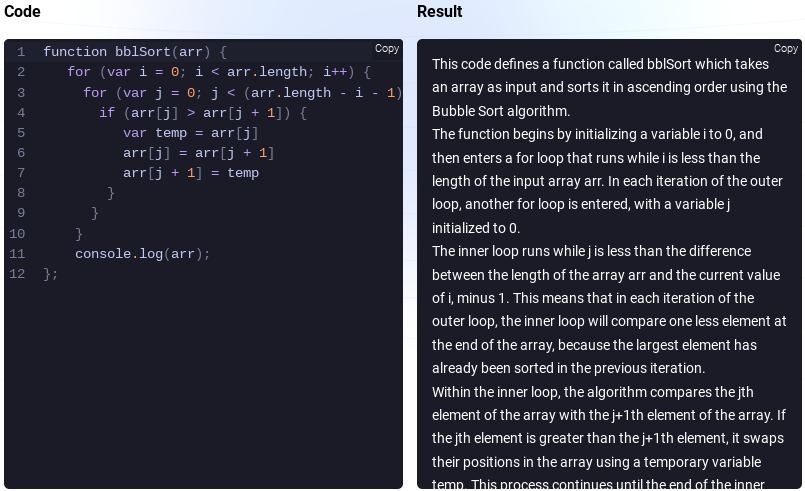The width and height of the screenshot is (805, 491).
Task: Copy the code block contents
Action: pyautogui.click(x=387, y=48)
